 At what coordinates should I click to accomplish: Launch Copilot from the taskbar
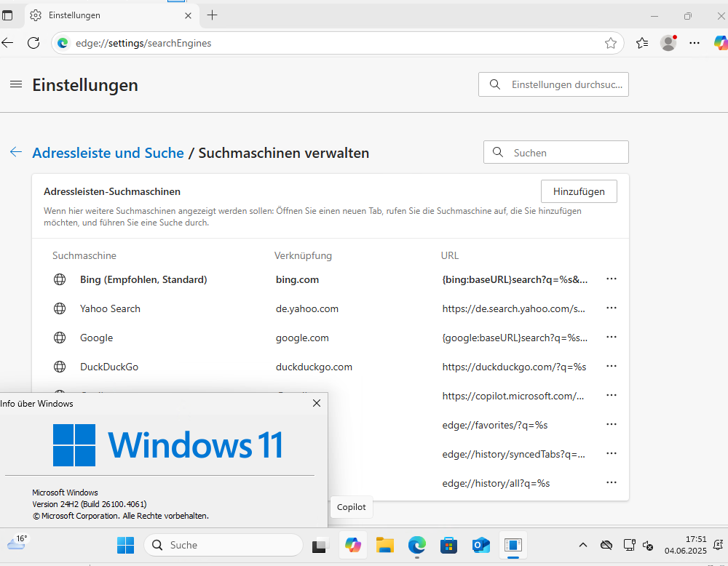pos(353,545)
